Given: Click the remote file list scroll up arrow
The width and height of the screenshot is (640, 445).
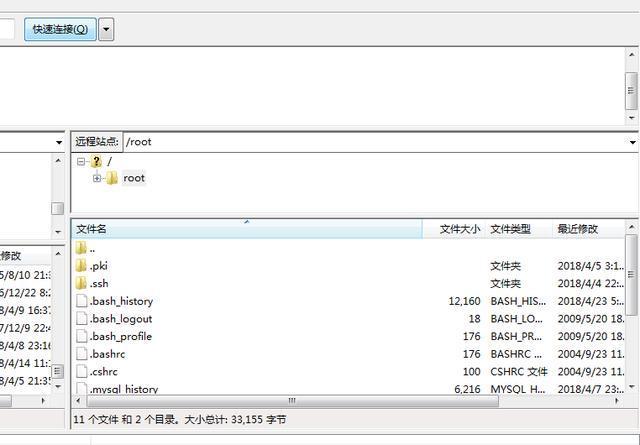Looking at the screenshot, I should tap(631, 227).
